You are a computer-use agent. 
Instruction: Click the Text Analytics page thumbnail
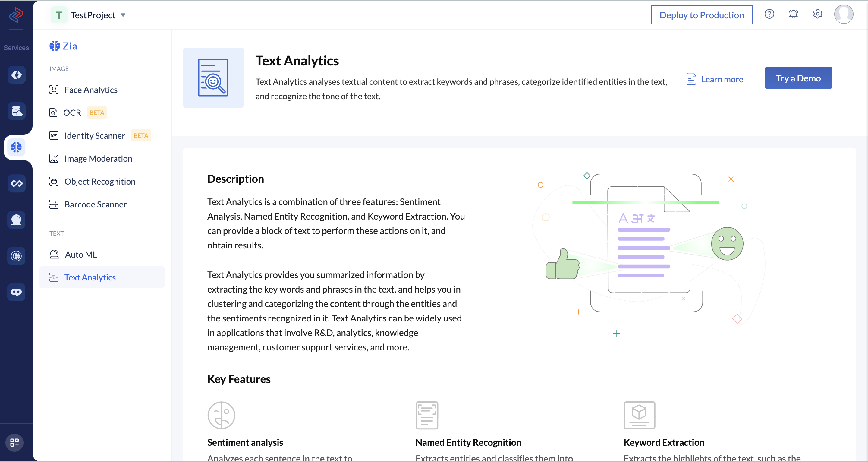click(x=213, y=78)
